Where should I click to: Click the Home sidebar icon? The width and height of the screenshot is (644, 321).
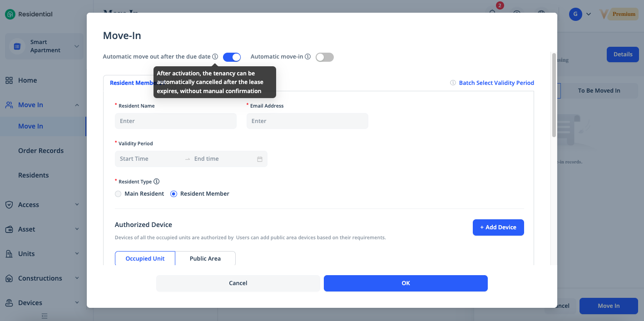tap(9, 80)
